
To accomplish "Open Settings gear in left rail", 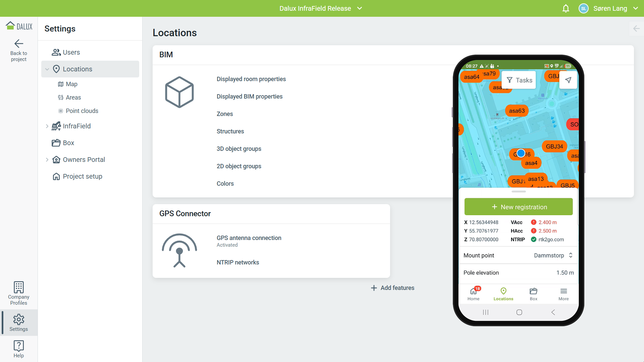I will coord(19,319).
